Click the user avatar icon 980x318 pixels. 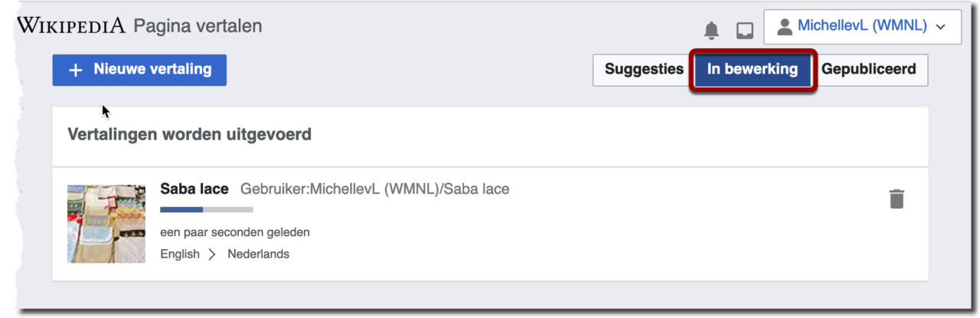click(x=784, y=27)
